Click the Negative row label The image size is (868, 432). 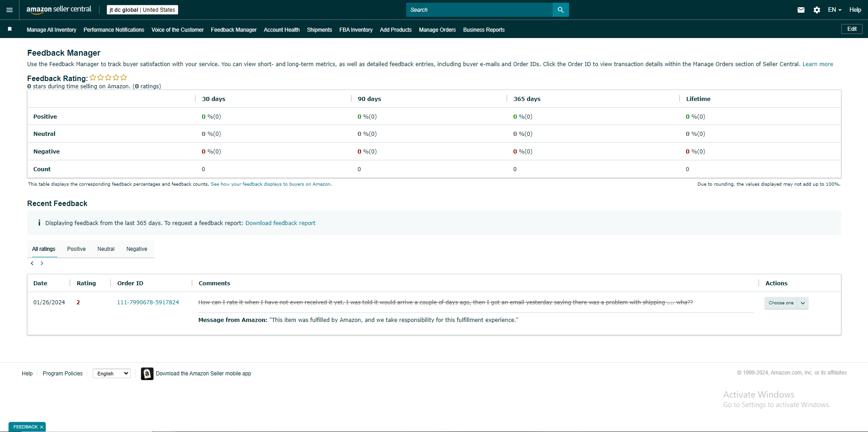pyautogui.click(x=47, y=152)
